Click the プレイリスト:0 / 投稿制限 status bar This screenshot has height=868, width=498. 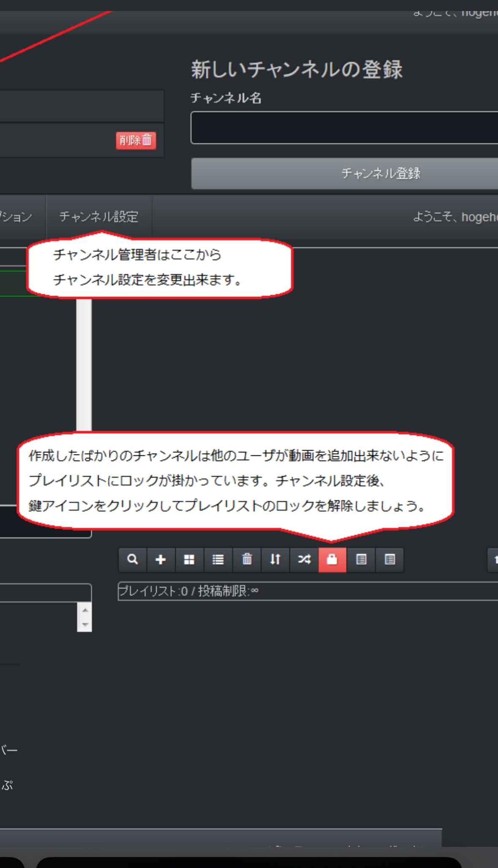coord(308,591)
